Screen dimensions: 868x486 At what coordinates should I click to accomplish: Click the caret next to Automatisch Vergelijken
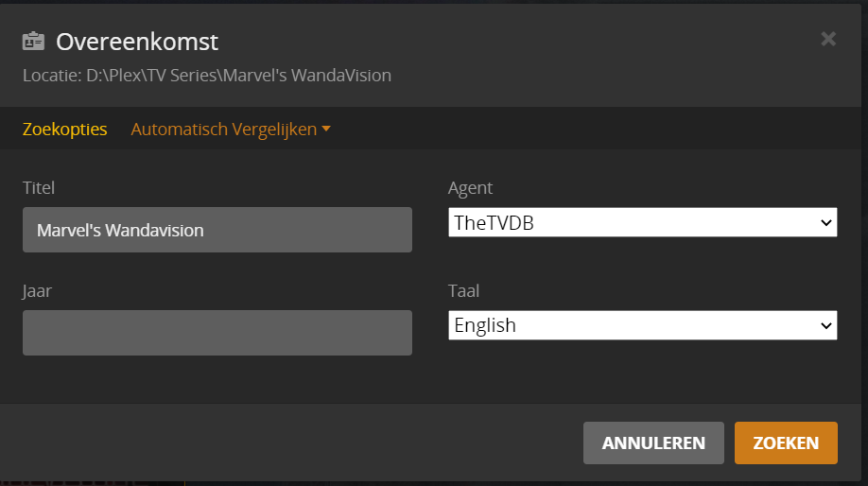(326, 130)
